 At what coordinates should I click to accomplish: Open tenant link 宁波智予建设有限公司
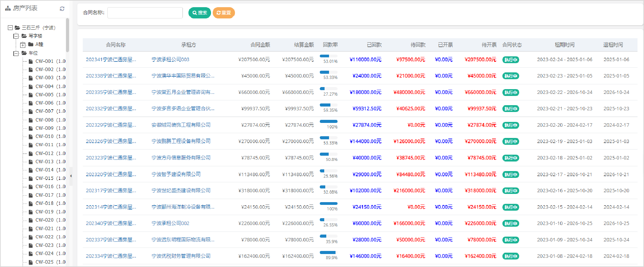pyautogui.click(x=176, y=174)
